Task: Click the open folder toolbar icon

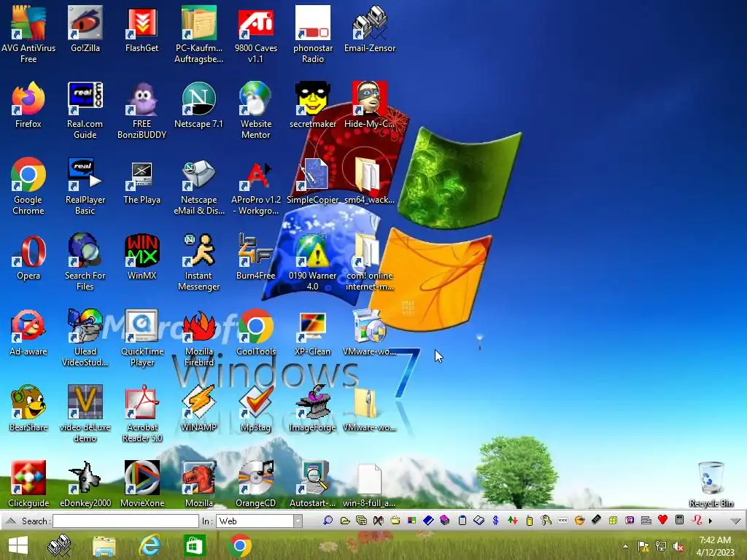Action: click(345, 521)
